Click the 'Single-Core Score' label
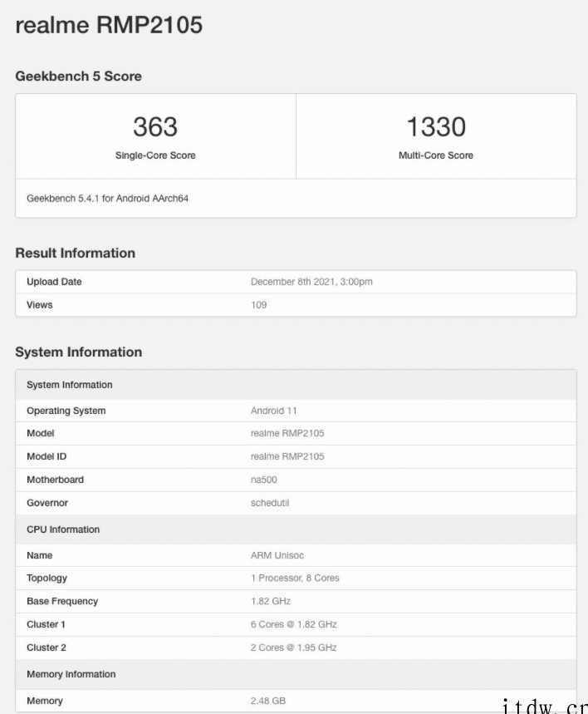Screen dimensions: 588x714 [155, 155]
